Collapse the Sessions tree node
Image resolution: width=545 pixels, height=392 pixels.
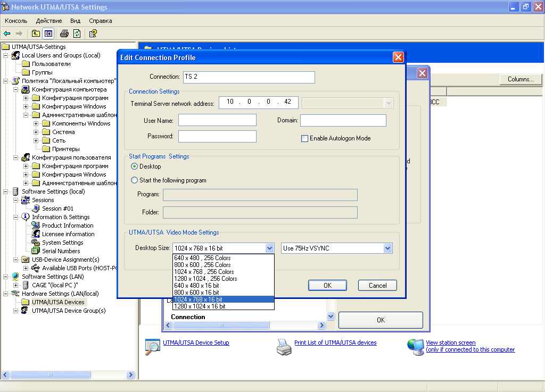[15, 200]
